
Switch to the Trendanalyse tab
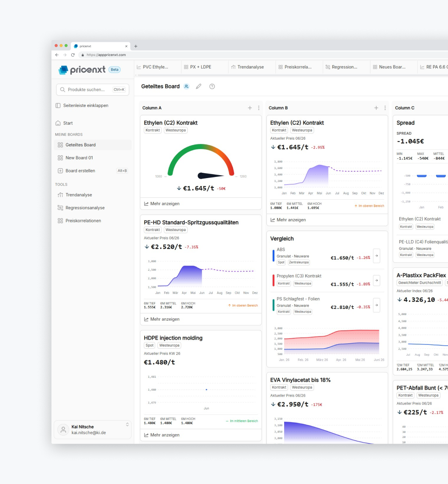click(x=247, y=67)
